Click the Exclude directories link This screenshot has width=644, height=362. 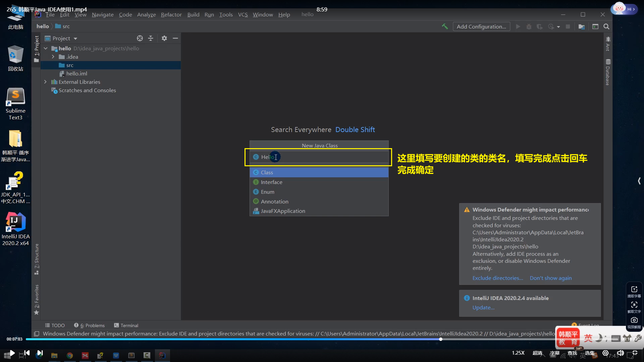497,278
